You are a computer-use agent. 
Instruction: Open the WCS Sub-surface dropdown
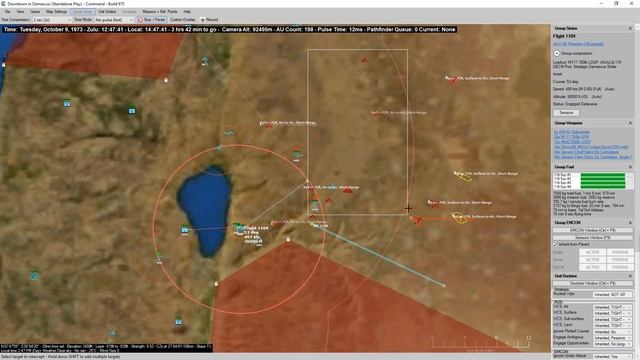pyautogui.click(x=612, y=319)
